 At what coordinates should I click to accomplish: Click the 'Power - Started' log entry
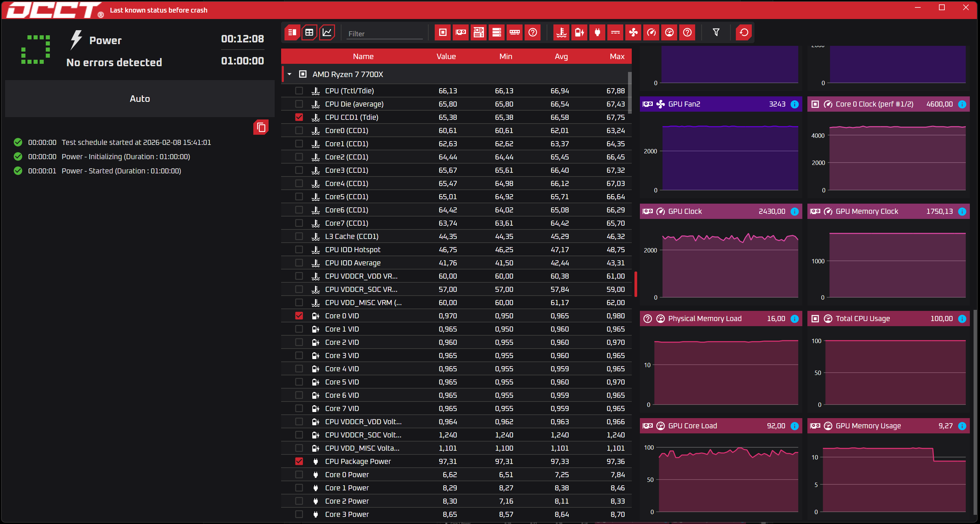(x=121, y=171)
